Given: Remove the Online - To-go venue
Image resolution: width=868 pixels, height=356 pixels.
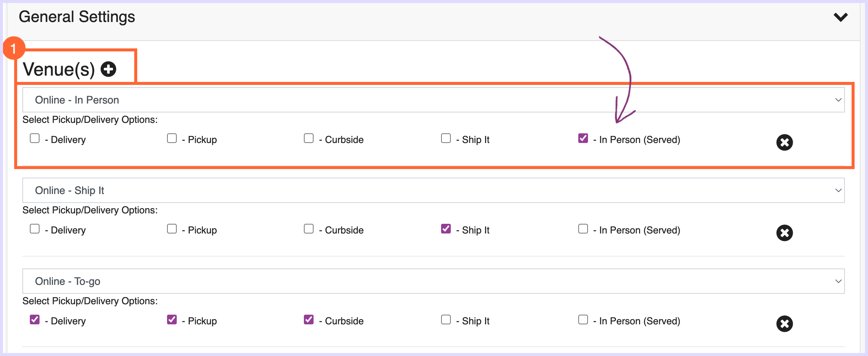Looking at the screenshot, I should (x=784, y=324).
